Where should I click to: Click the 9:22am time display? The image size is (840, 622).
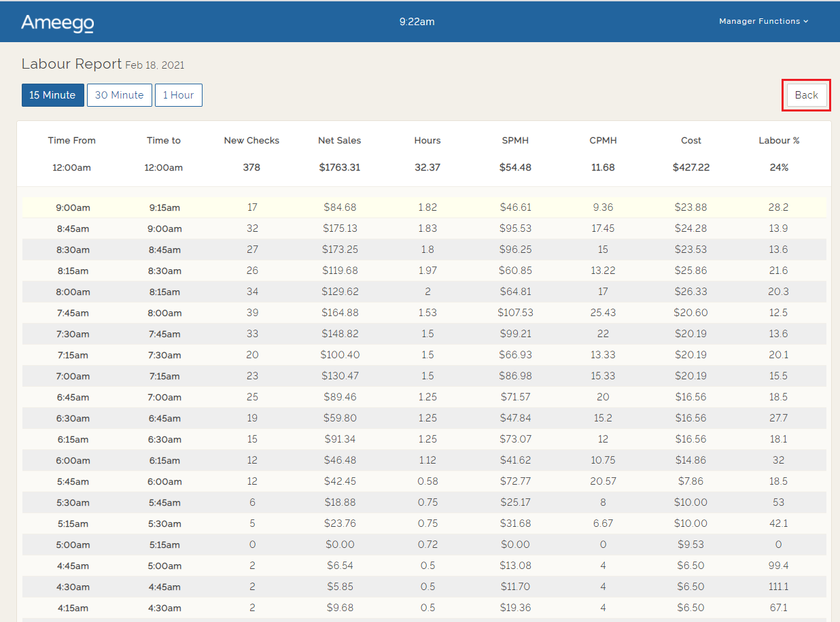[417, 21]
